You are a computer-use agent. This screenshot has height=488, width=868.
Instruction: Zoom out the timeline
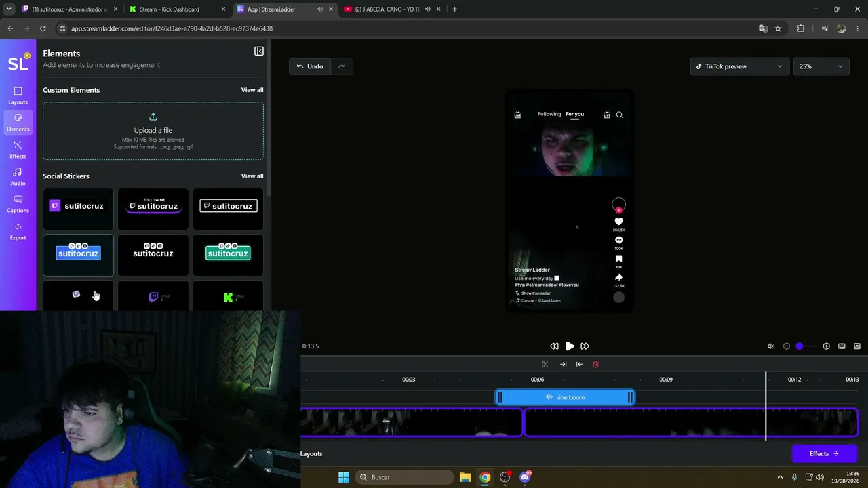(787, 346)
